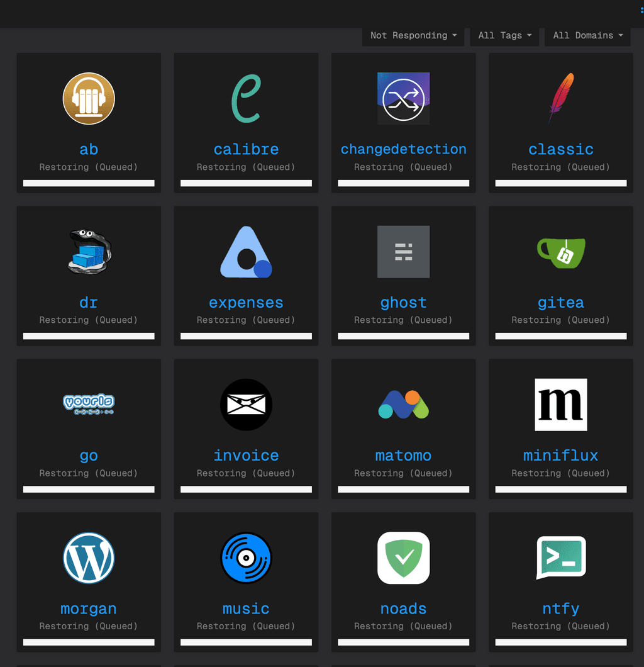644x667 pixels.
Task: Select the Miniflux black m icon
Action: click(560, 405)
